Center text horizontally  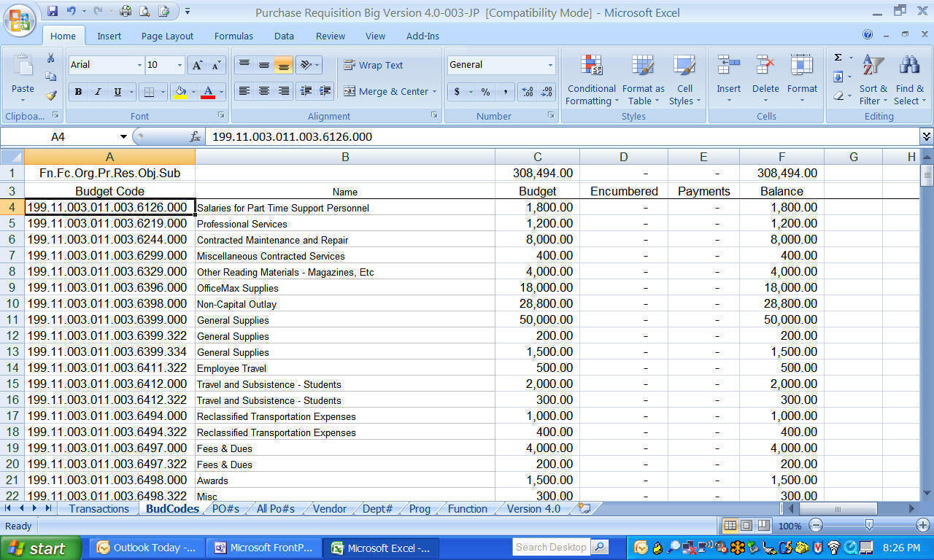click(264, 91)
